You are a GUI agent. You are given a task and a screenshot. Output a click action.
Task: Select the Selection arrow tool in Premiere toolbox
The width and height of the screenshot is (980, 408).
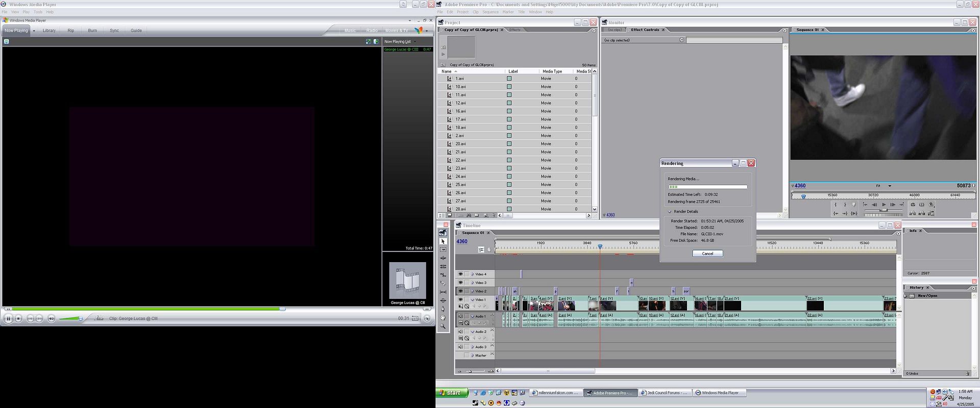pyautogui.click(x=443, y=241)
